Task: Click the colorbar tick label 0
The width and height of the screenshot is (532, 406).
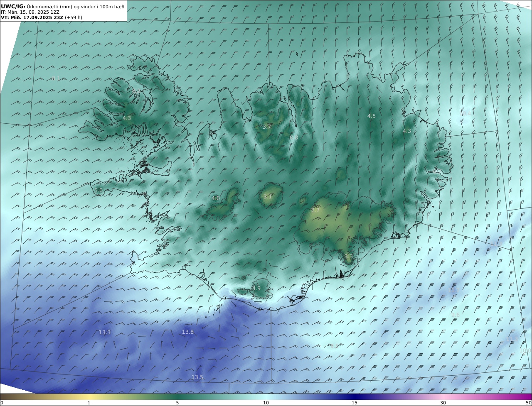Action: coord(2,403)
